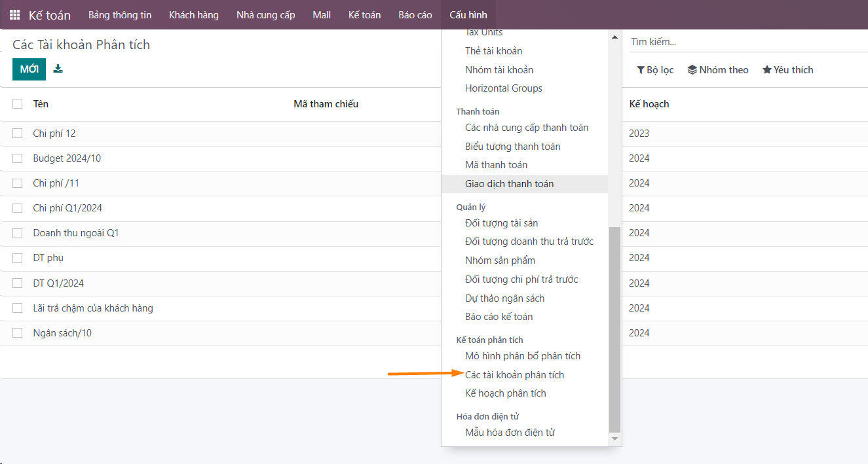The height and width of the screenshot is (464, 868).
Task: Check the box for Lãi trả chậm của khách hàng
Action: [x=18, y=308]
